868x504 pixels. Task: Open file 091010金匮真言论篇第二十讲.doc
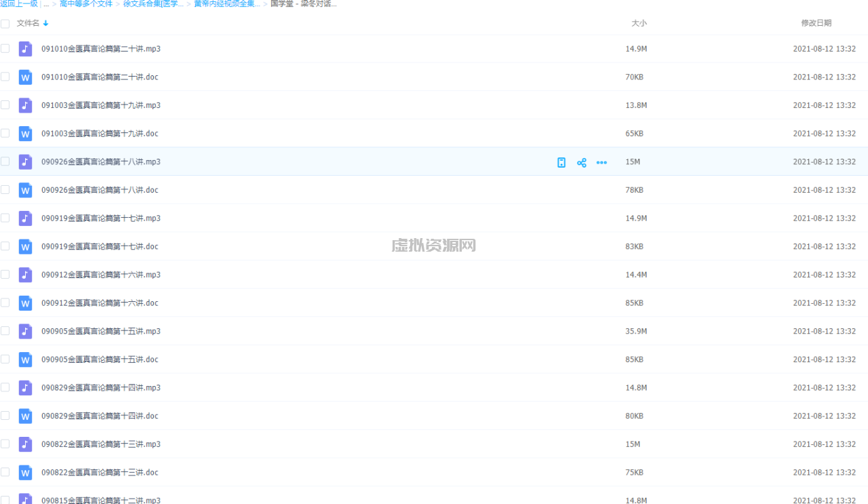tap(100, 77)
